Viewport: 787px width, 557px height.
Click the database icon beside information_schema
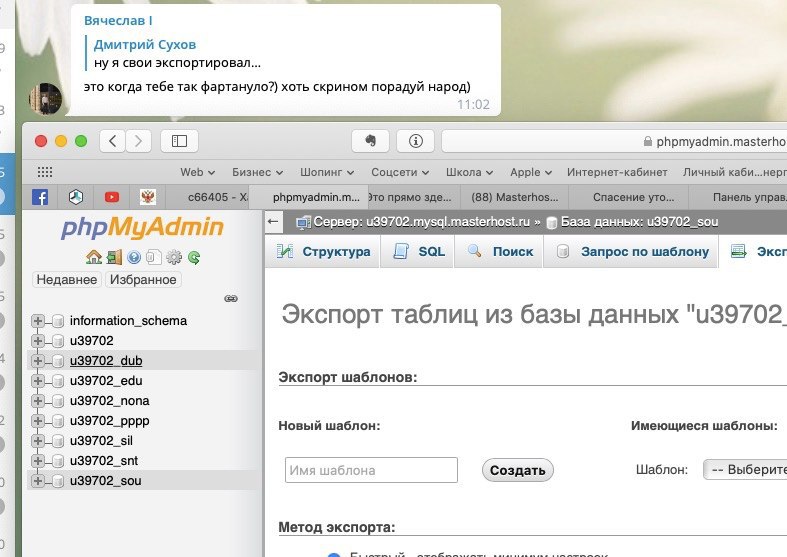58,321
